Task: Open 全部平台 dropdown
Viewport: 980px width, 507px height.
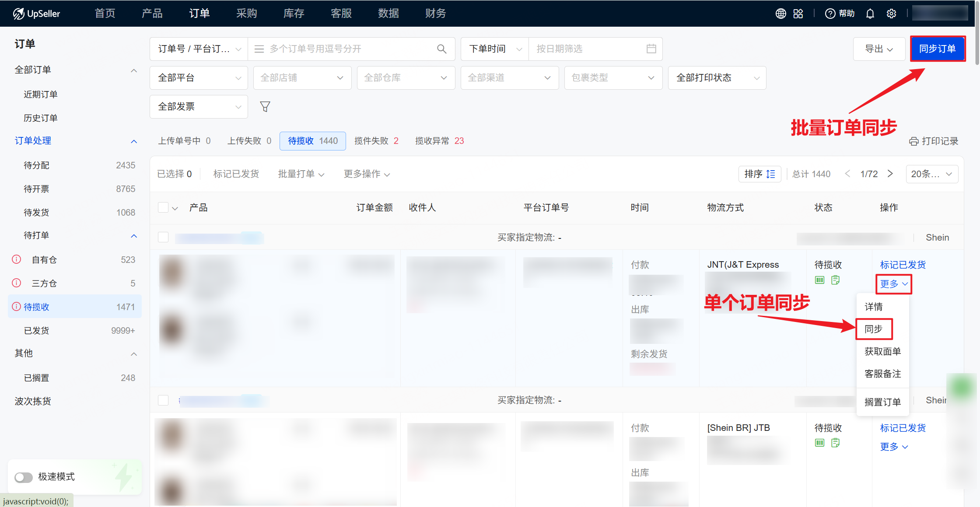Action: point(199,78)
